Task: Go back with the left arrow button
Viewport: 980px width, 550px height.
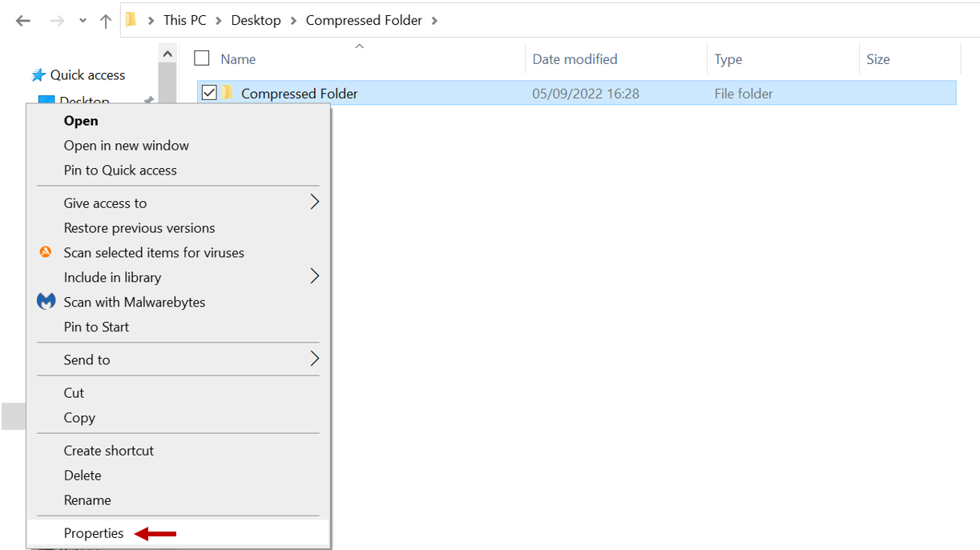Action: (x=23, y=21)
